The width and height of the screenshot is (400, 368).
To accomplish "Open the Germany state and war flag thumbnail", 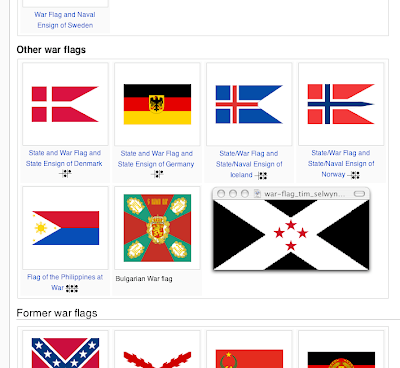I will pyautogui.click(x=157, y=104).
